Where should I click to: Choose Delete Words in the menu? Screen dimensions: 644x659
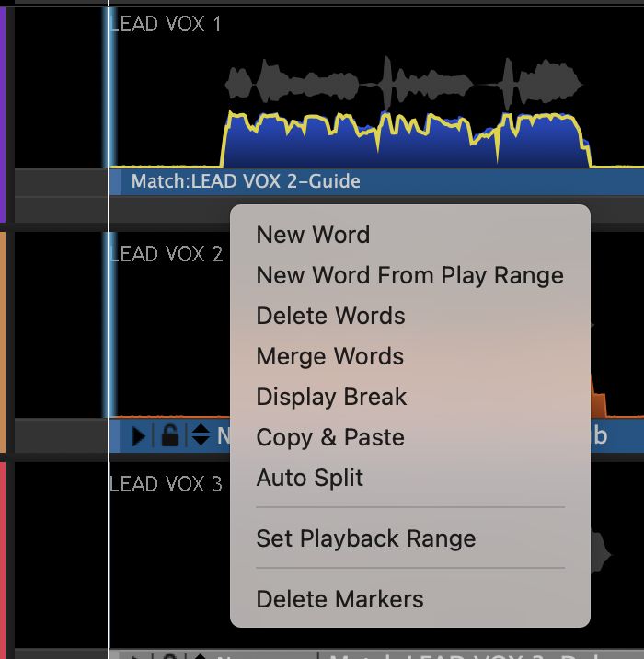330,316
